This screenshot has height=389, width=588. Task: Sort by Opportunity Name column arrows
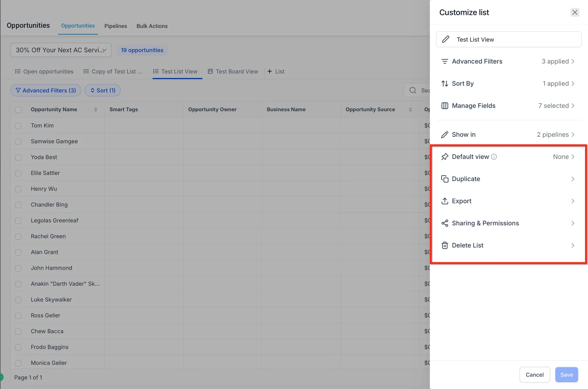(x=96, y=110)
